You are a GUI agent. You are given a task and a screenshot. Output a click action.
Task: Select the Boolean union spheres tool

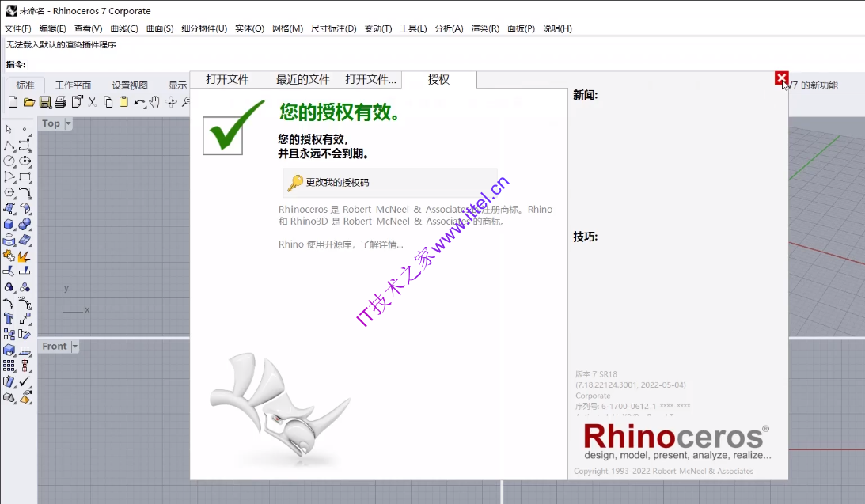tap(25, 225)
